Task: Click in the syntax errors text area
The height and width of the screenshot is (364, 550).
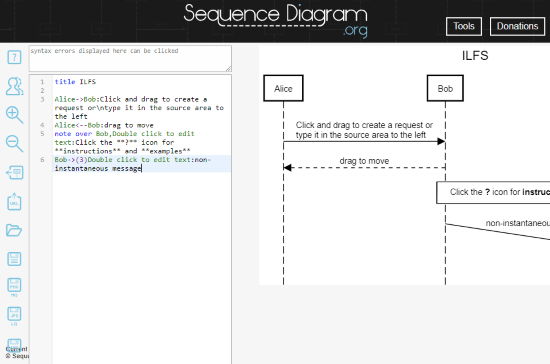Action: pos(130,58)
